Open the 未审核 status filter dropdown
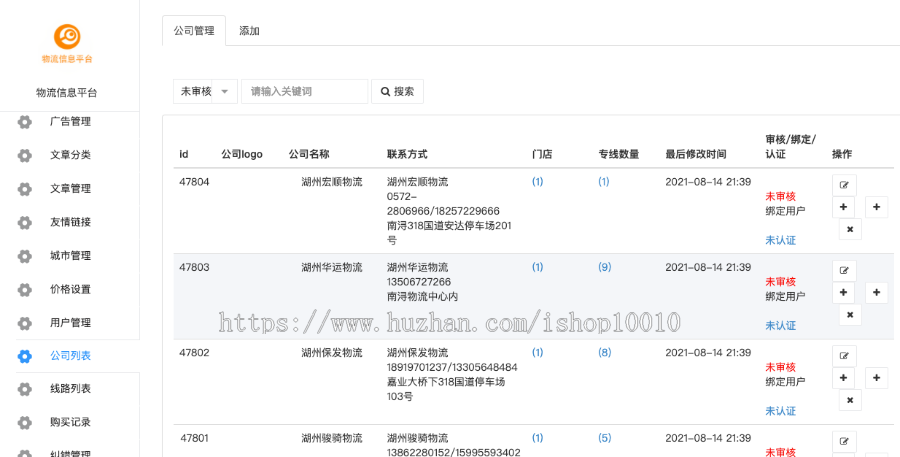The width and height of the screenshot is (900, 457). point(205,91)
